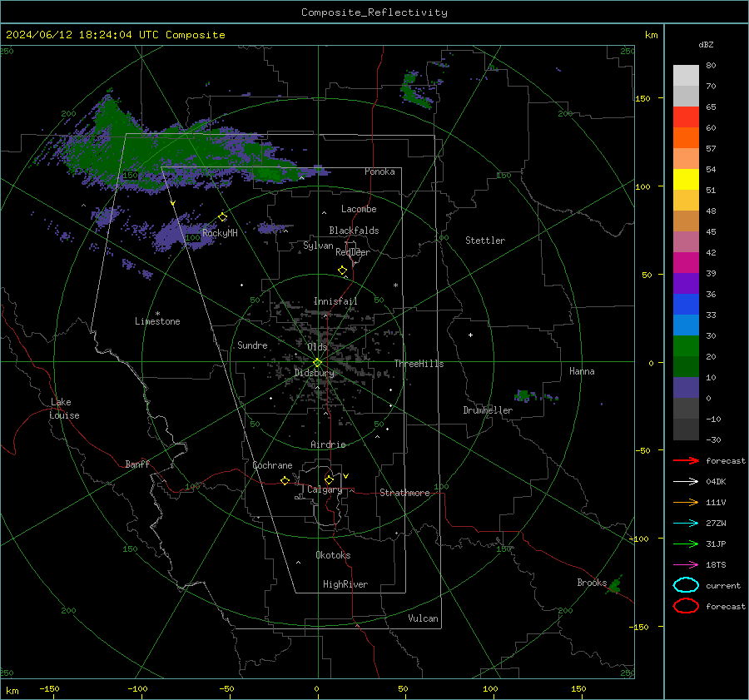749x700 pixels.
Task: Click the yellow diamond marker near Cochrane
Action: click(x=285, y=480)
